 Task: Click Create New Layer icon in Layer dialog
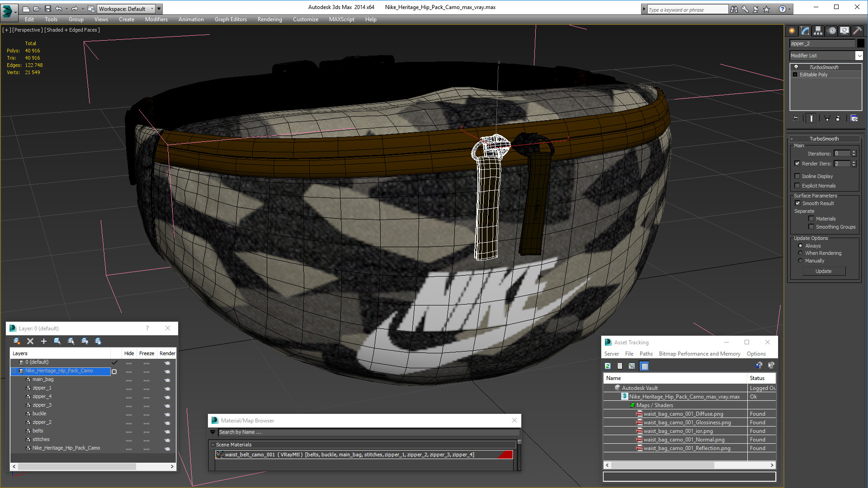pos(17,341)
